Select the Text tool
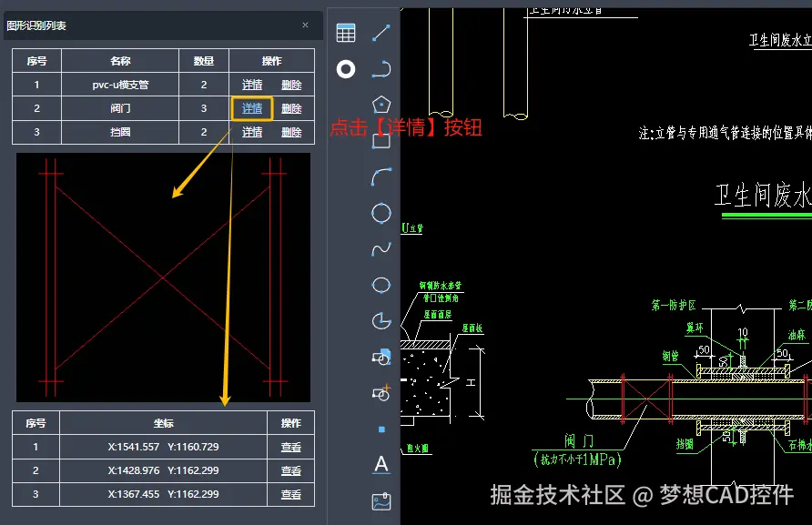 pos(381,464)
